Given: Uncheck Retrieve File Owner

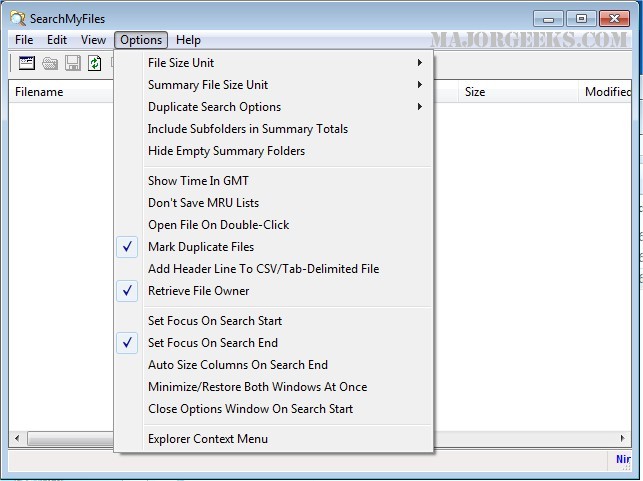Looking at the screenshot, I should point(274,291).
